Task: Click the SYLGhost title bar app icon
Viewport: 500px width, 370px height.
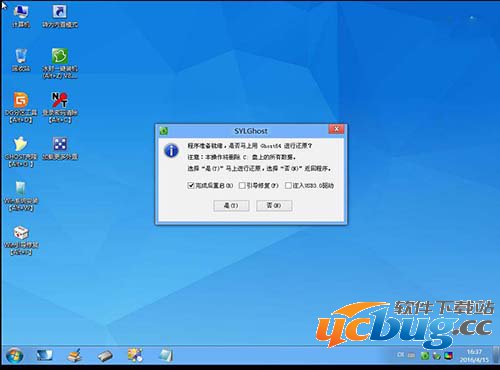Action: (164, 131)
